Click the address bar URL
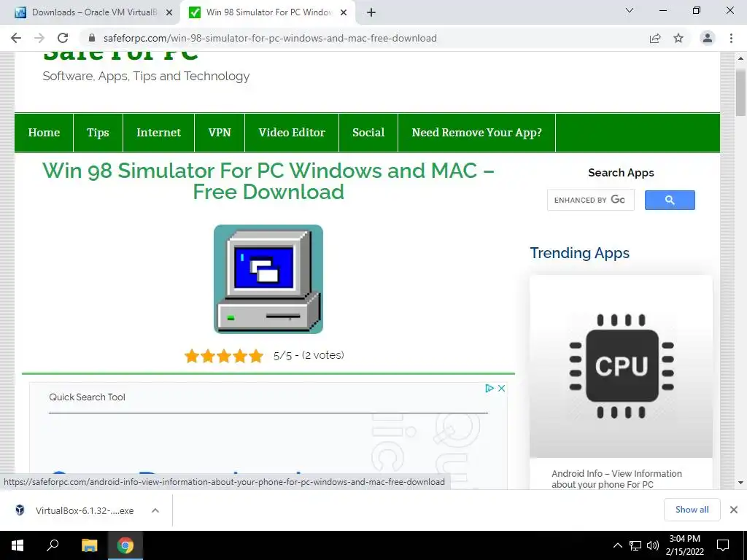This screenshot has height=560, width=747. (270, 38)
